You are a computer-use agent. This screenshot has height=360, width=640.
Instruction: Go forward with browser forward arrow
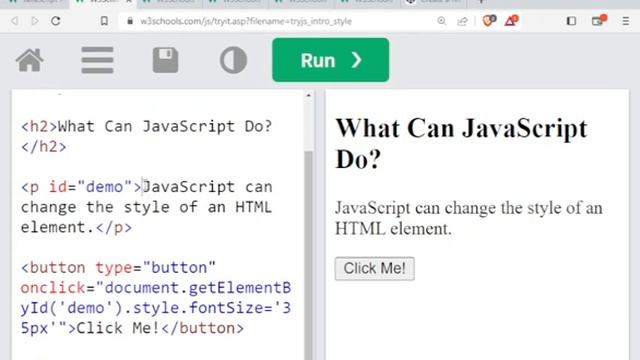(35, 21)
